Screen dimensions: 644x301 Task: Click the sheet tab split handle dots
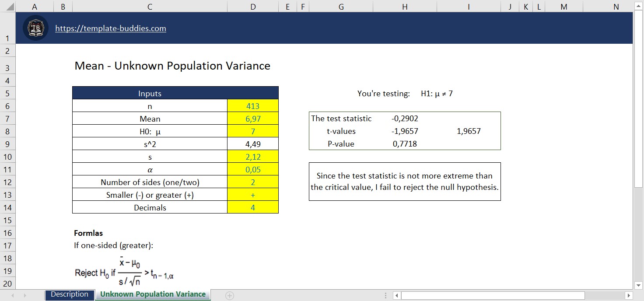(x=385, y=295)
